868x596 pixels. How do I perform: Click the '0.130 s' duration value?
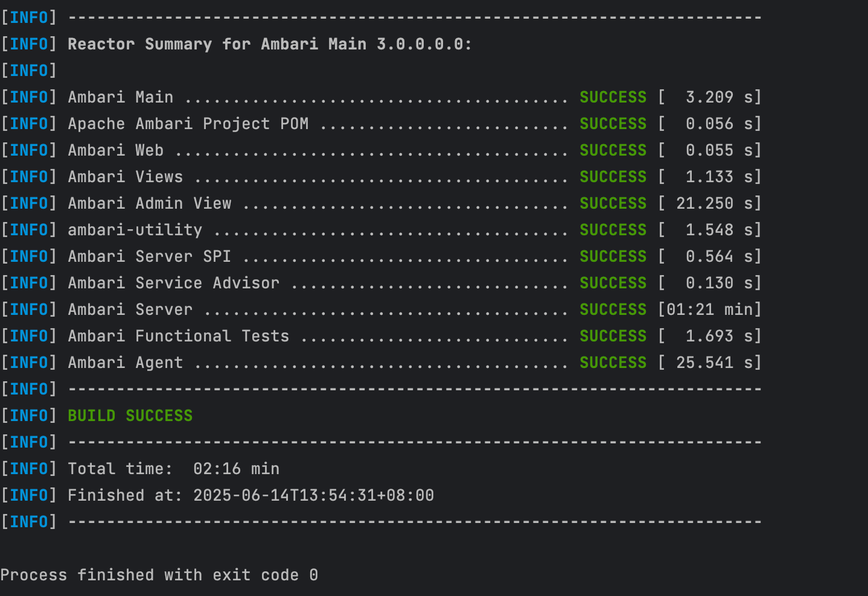[720, 283]
